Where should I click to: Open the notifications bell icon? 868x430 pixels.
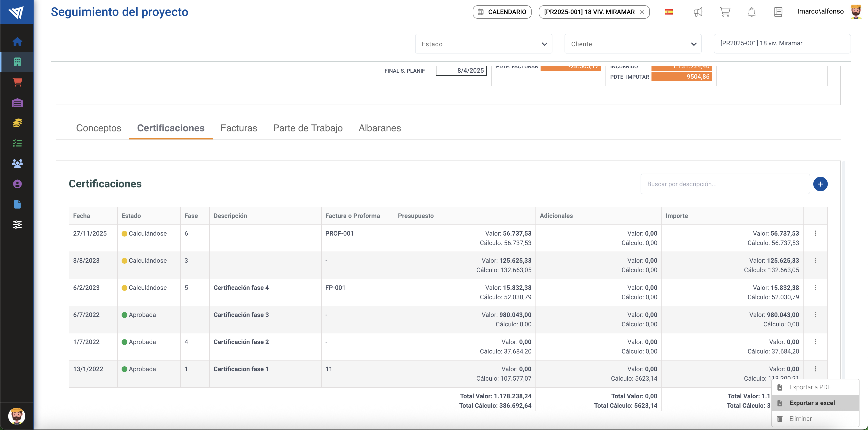point(752,12)
